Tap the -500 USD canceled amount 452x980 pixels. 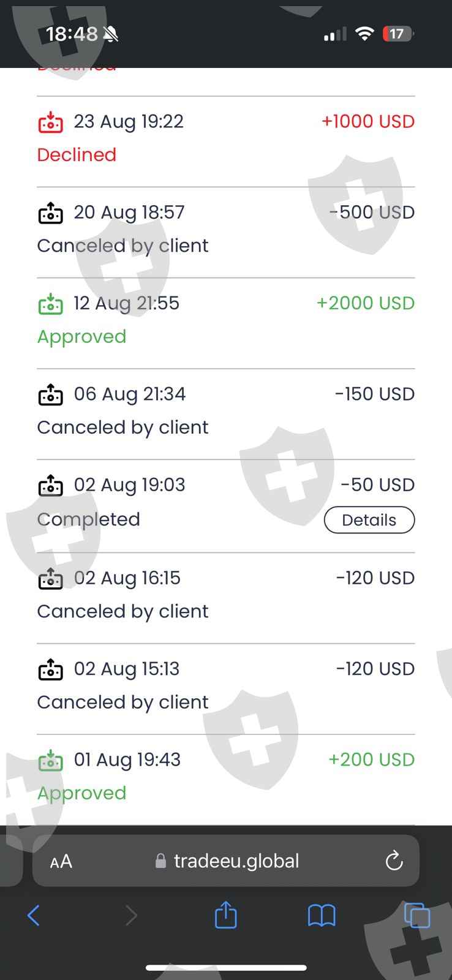click(x=372, y=213)
